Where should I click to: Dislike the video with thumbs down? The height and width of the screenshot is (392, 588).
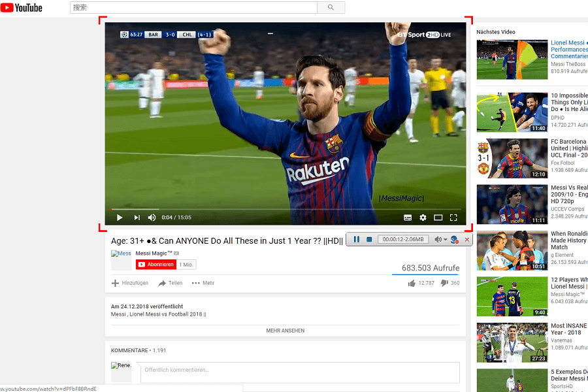tap(444, 283)
